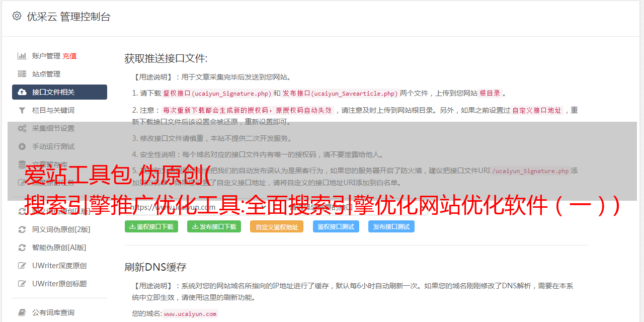Click the blue 发布接口测试 button
The width and height of the screenshot is (644, 322).
click(x=391, y=226)
